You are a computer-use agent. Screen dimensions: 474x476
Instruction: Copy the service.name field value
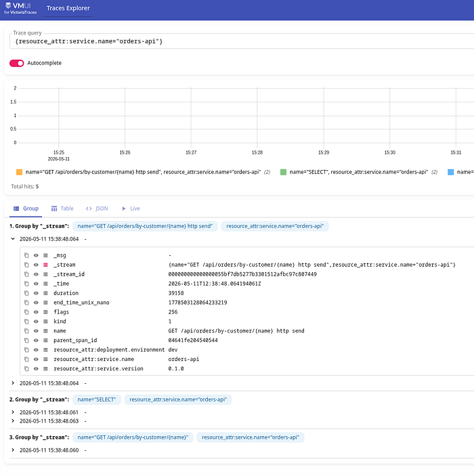coord(26,359)
